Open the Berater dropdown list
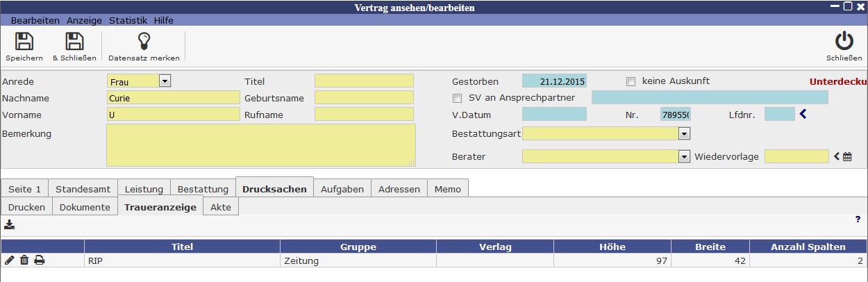Image resolution: width=868 pixels, height=282 pixels. click(x=684, y=157)
